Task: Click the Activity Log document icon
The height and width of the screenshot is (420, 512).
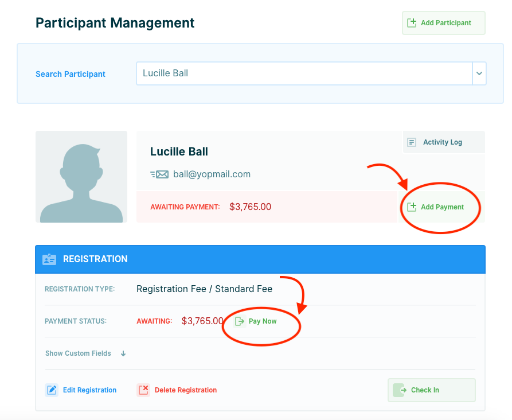Action: click(412, 142)
